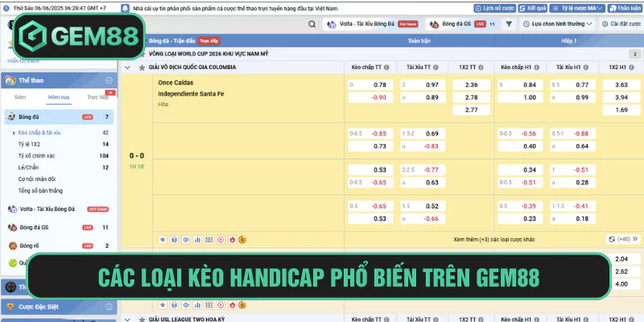
Task: Play live stream icon for Once Caldas match
Action: [221, 239]
